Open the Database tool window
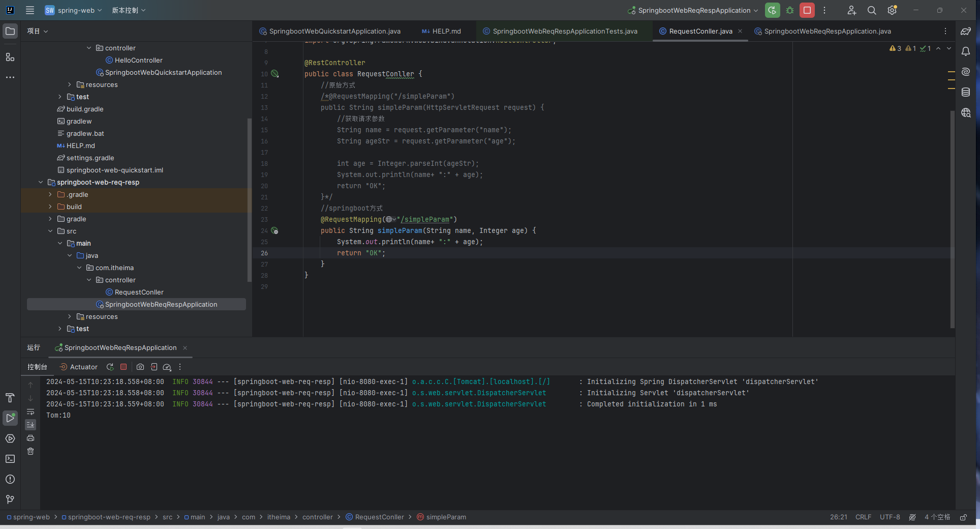Image resolution: width=980 pixels, height=529 pixels. tap(966, 92)
